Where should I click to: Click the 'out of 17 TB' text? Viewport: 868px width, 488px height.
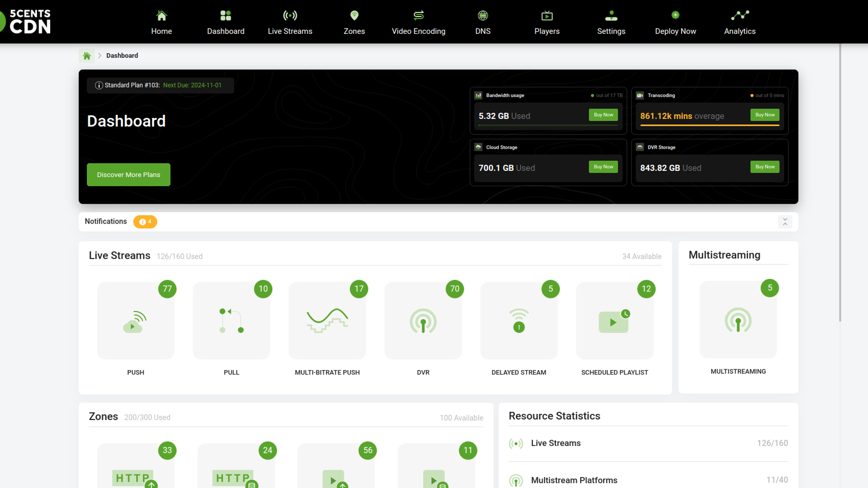pyautogui.click(x=609, y=95)
